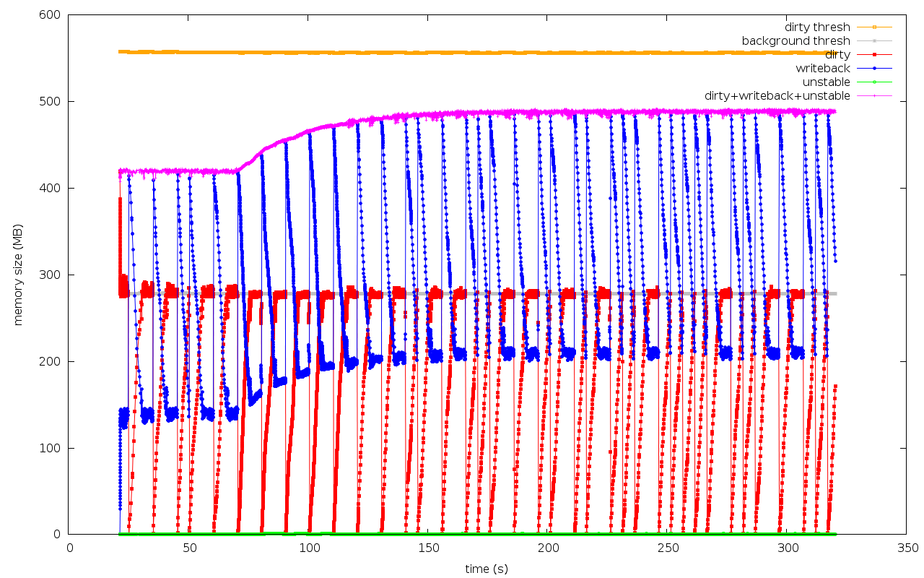Viewport: 924px width, 578px height.
Task: Select the 'dirty' legend label
Action: pyautogui.click(x=837, y=55)
